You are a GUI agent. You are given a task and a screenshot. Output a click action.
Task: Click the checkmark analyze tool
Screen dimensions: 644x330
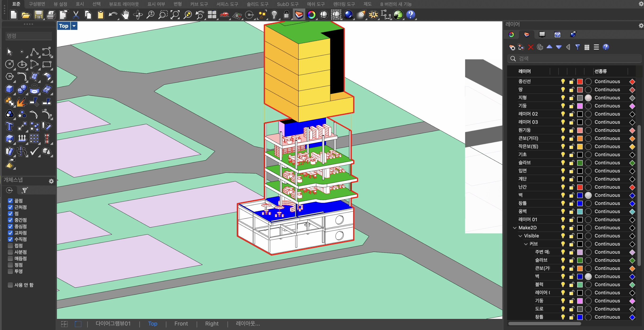click(34, 151)
